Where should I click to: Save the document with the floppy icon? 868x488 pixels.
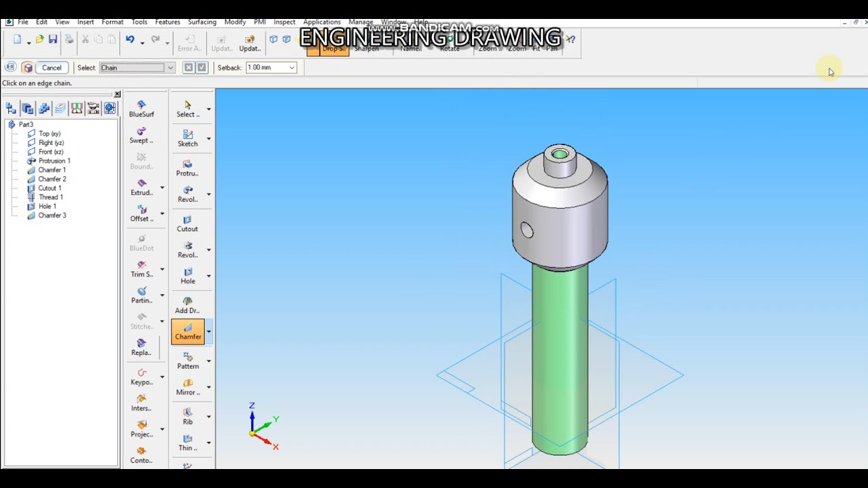[52, 40]
